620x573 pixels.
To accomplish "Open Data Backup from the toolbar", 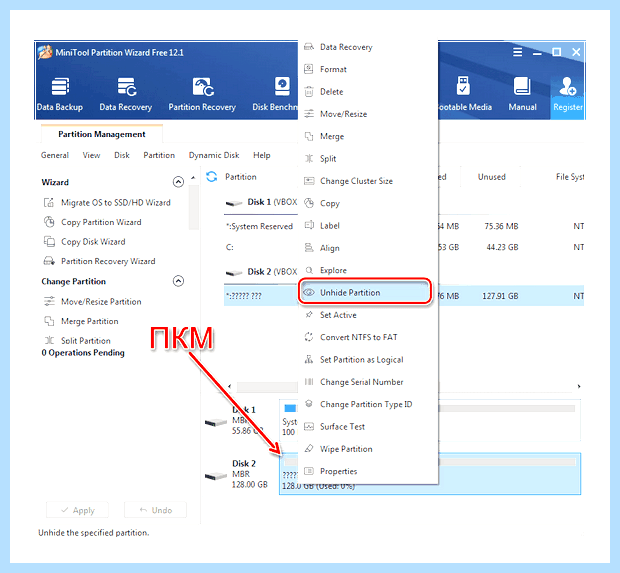I will pos(60,95).
